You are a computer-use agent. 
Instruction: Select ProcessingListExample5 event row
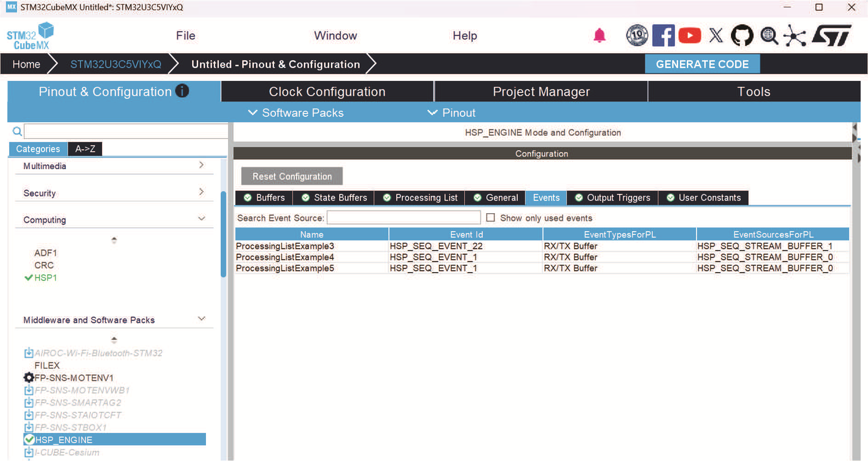coord(542,268)
